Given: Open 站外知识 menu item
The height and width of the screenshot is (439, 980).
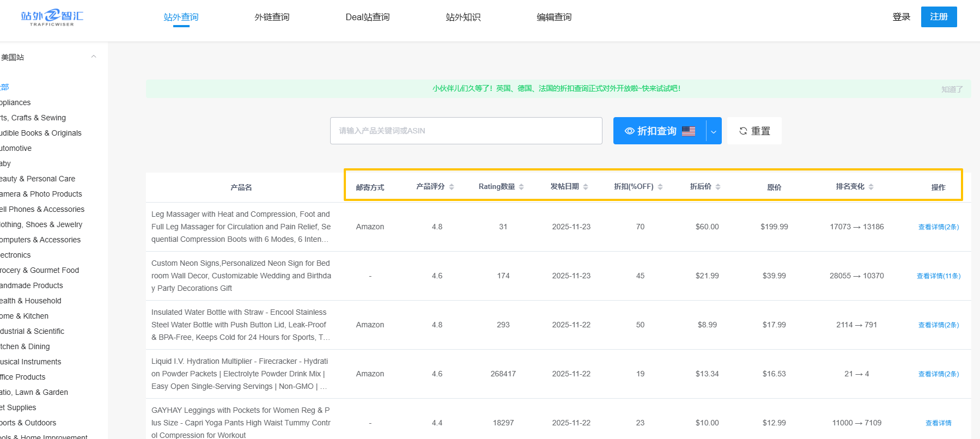Looking at the screenshot, I should tap(463, 17).
